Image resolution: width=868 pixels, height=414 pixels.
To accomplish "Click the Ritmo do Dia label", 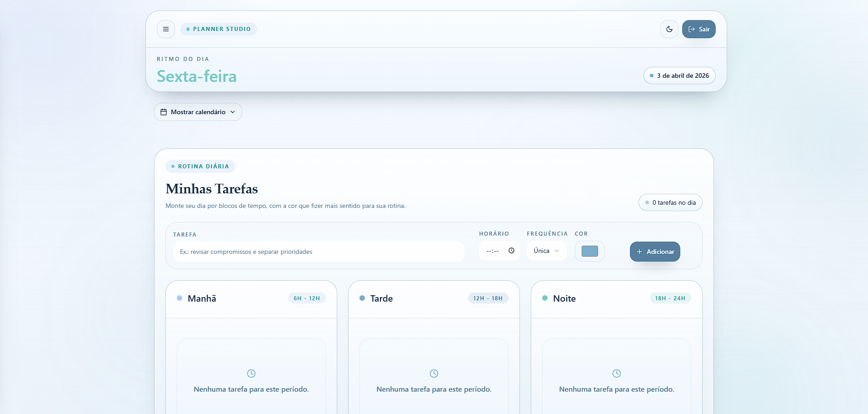I will pyautogui.click(x=183, y=59).
